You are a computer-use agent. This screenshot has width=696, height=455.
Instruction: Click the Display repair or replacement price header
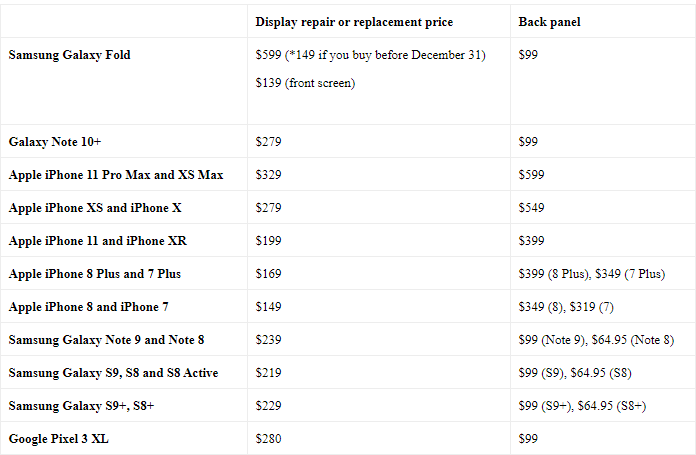coord(354,22)
